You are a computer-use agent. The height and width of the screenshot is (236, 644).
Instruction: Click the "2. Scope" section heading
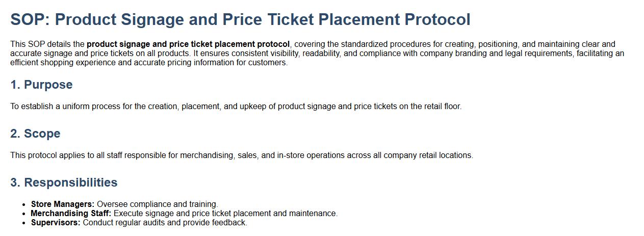(x=35, y=134)
